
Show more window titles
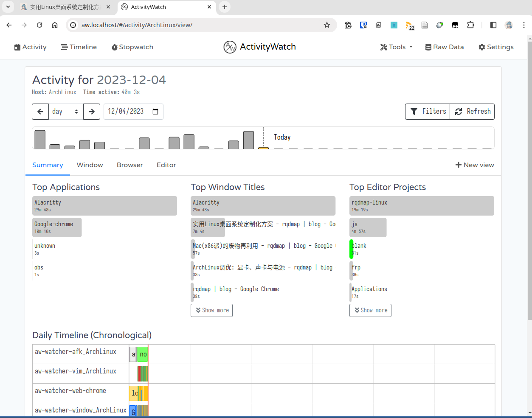211,310
